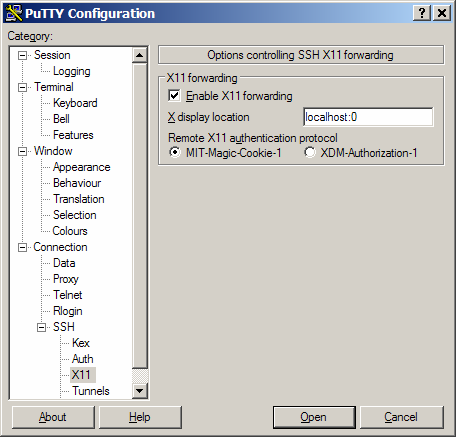Go to the Colours settings page

click(x=70, y=231)
